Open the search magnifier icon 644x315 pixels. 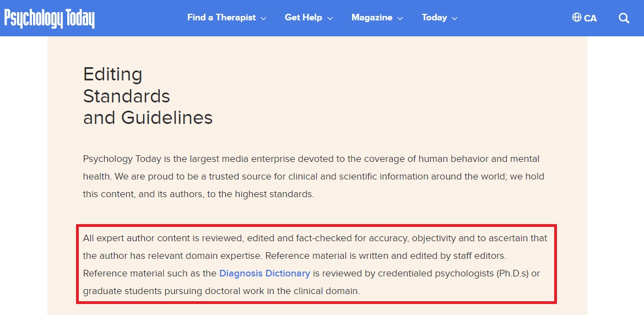coord(624,18)
